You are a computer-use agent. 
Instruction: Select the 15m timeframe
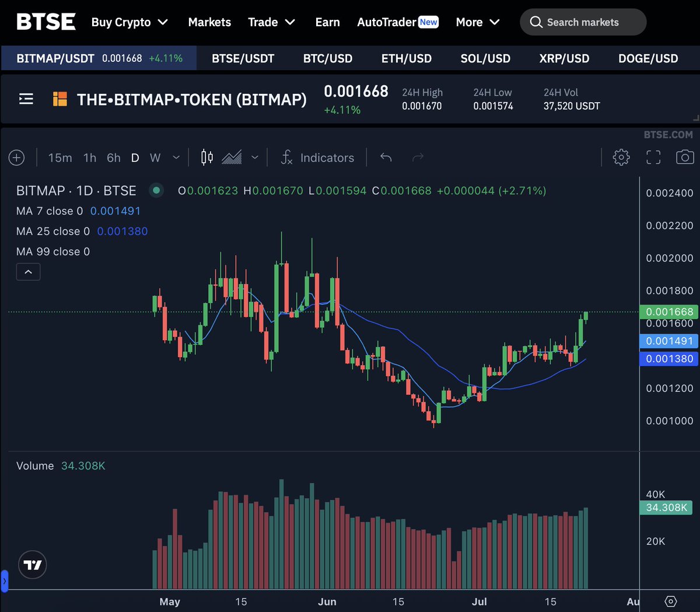pyautogui.click(x=60, y=158)
